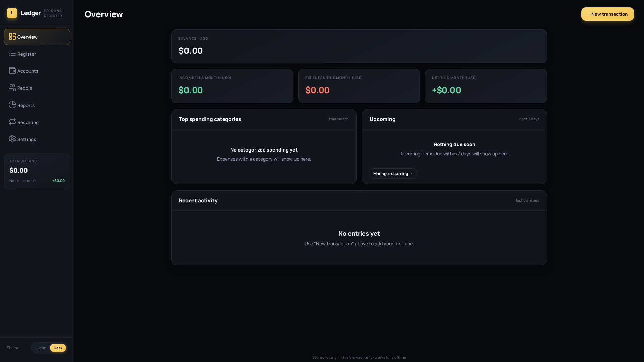Click the 'next 7 days' label

click(529, 119)
